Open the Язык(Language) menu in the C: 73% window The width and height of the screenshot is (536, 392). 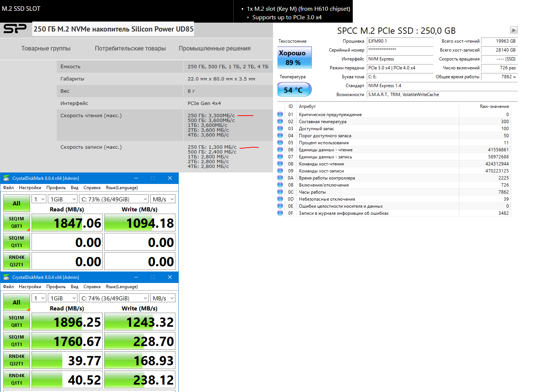click(x=122, y=188)
